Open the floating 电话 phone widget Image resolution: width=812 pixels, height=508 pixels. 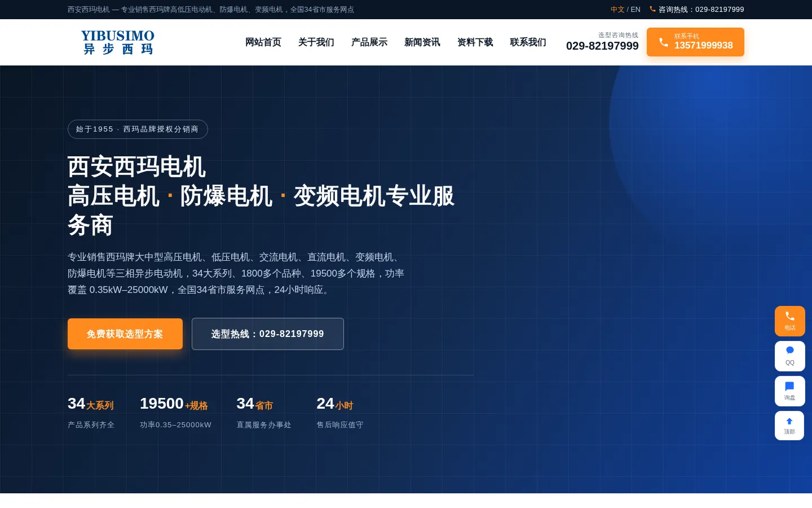(x=790, y=321)
